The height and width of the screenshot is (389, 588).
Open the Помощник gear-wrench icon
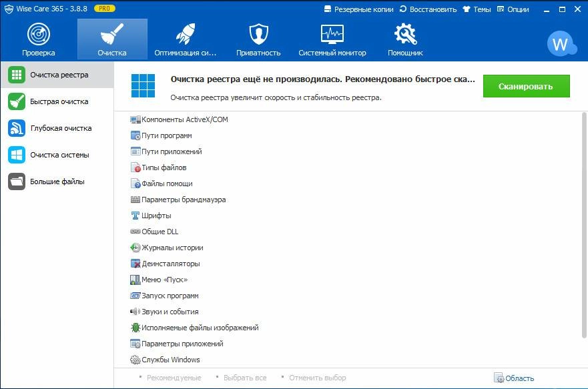click(405, 34)
